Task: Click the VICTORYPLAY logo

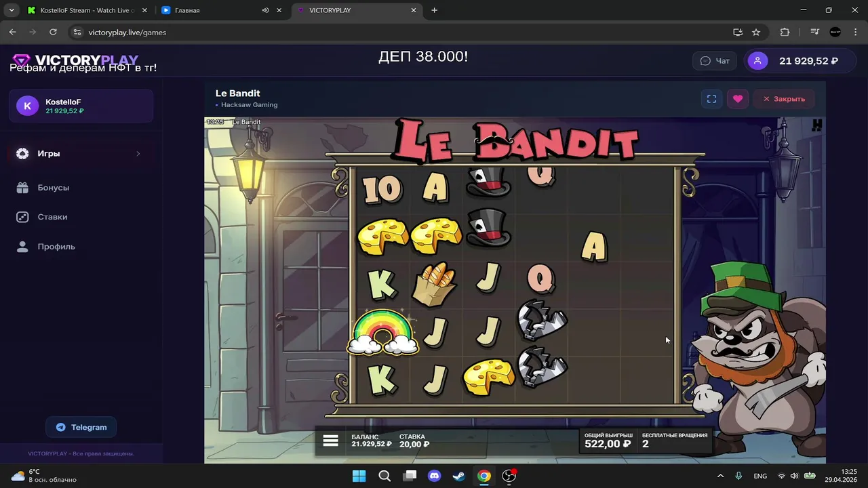Action: (x=75, y=60)
